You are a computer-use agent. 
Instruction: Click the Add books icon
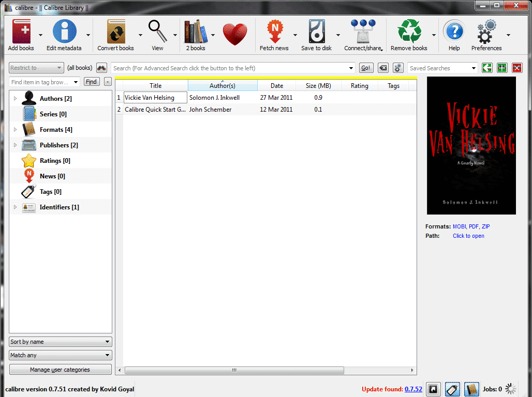(x=21, y=31)
